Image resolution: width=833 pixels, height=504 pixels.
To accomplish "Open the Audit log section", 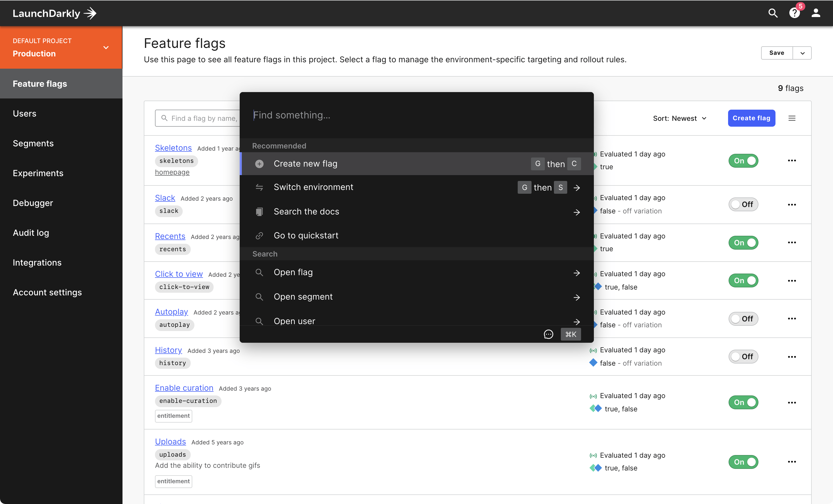I will coord(30,232).
